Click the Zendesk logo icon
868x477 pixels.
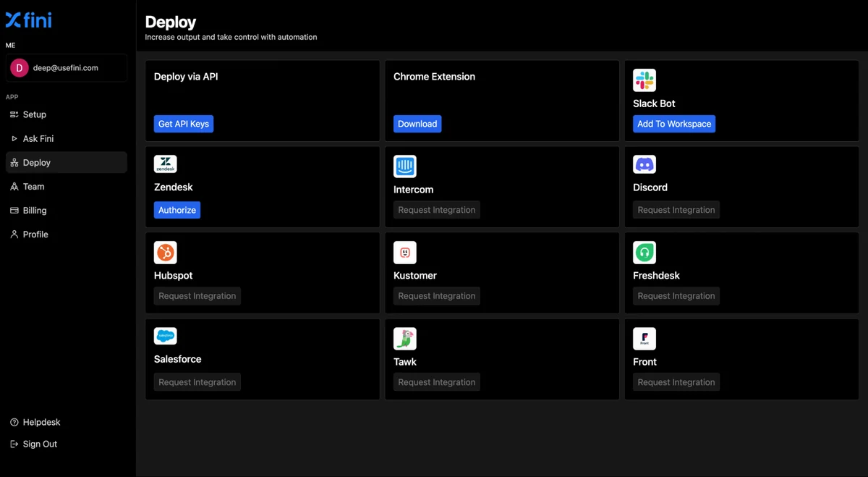[x=166, y=164]
